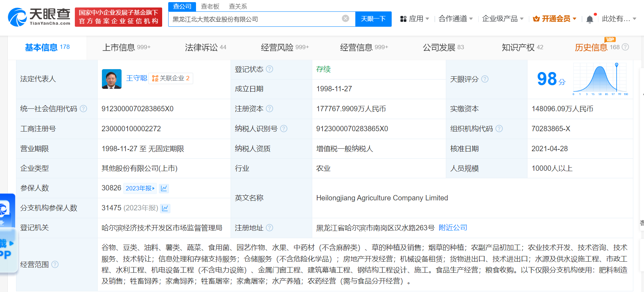The image size is (644, 292).
Task: Click the staff size 10000人以上
Action: pos(552,168)
